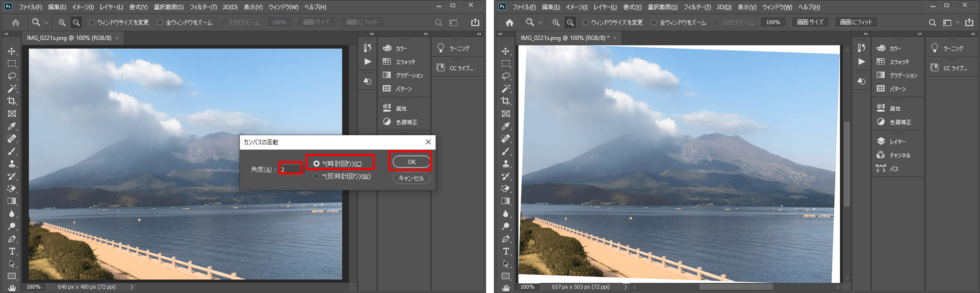The width and height of the screenshot is (980, 293).
Task: Select the Type tool in left window
Action: [x=12, y=251]
